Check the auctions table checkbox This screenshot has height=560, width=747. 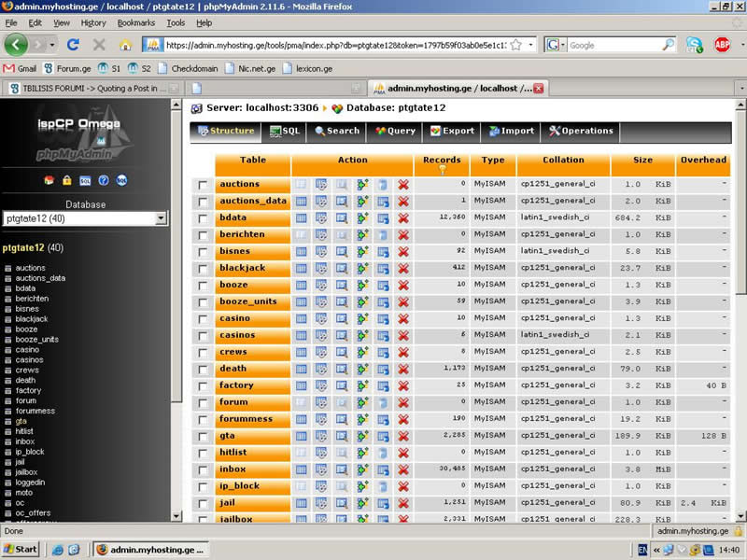click(203, 185)
